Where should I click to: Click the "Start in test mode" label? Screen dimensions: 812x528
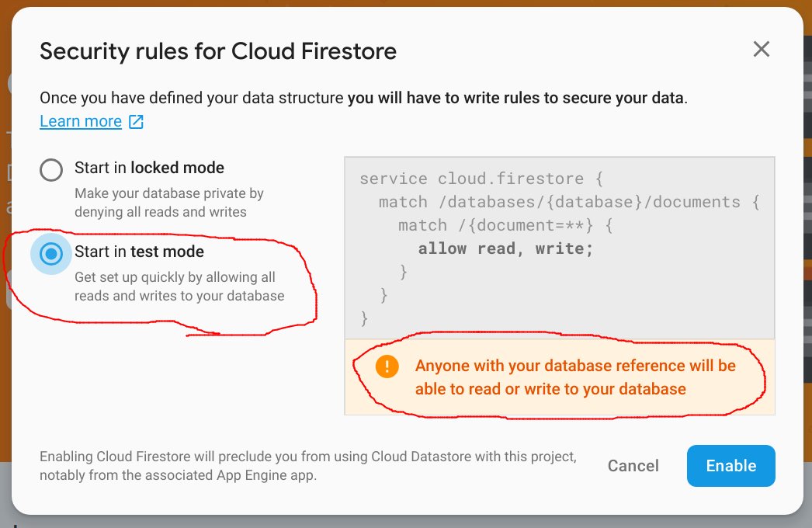tap(139, 252)
